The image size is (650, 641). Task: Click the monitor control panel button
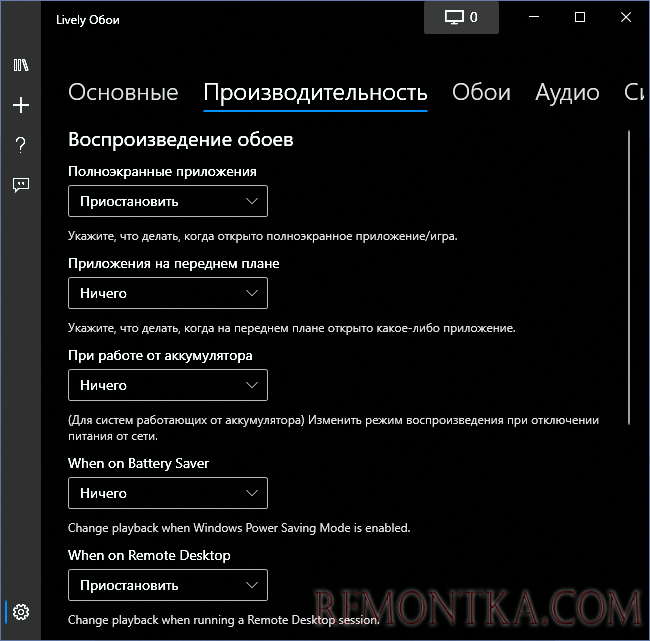point(460,17)
